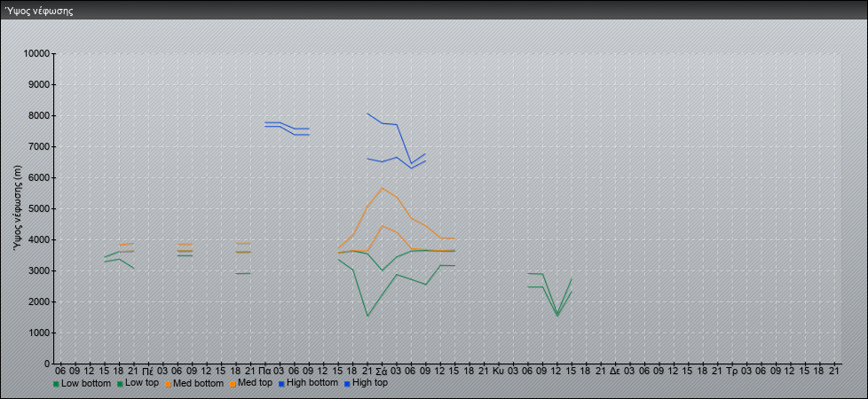Click the 7000 value on the y-axis

pos(39,146)
